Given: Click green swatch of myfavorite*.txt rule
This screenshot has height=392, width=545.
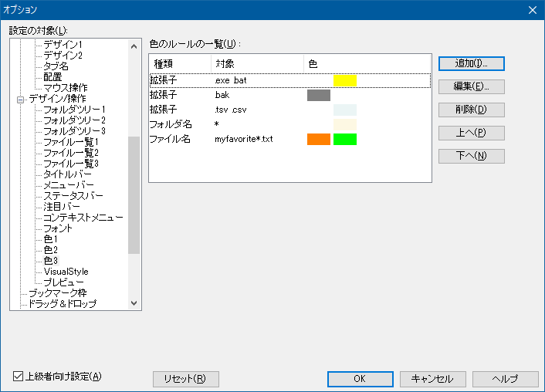Looking at the screenshot, I should pos(344,139).
